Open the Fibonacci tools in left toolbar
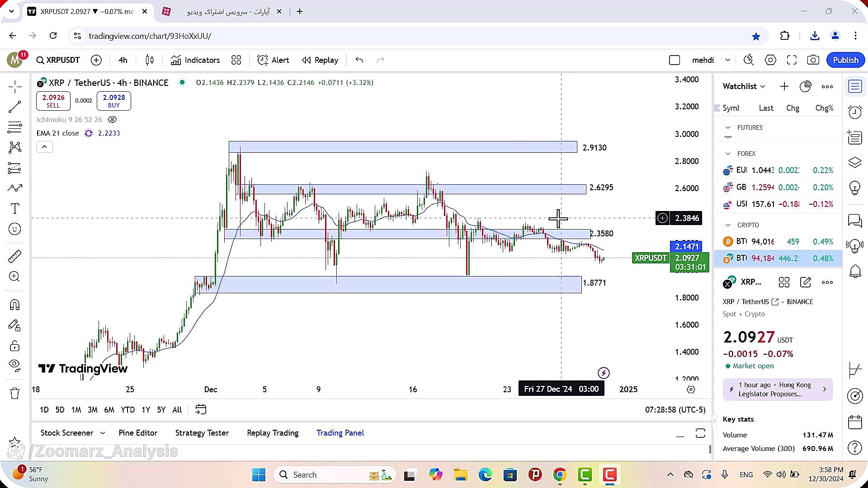This screenshot has width=868, height=488. coord(14,127)
